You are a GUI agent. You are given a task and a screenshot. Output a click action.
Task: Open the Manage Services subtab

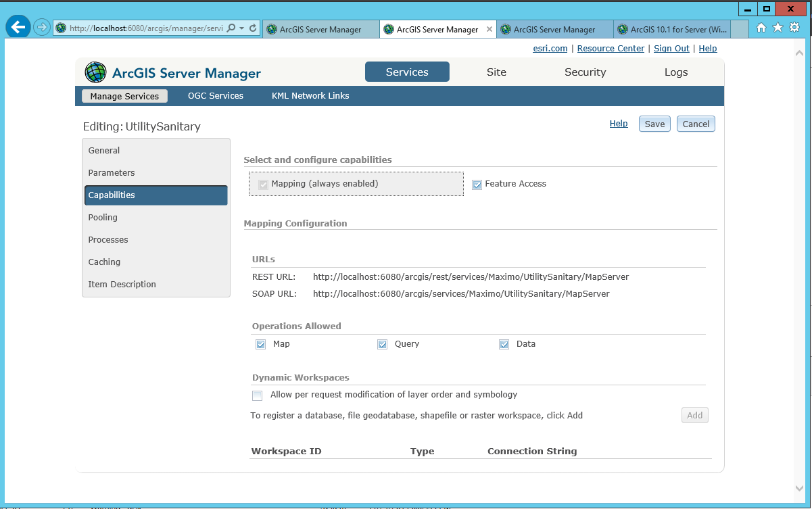124,96
